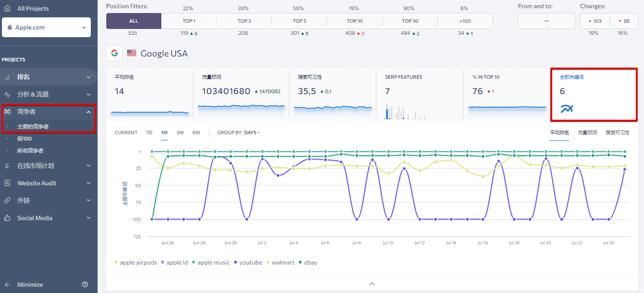Expand the Social Media section chevron
The image size is (644, 293).
tap(88, 218)
